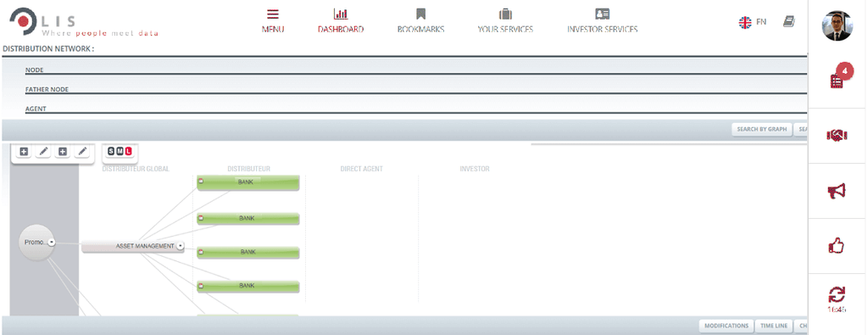Viewport: 868px width, 335px height.
Task: Click the AGENT search field
Action: click(x=415, y=109)
